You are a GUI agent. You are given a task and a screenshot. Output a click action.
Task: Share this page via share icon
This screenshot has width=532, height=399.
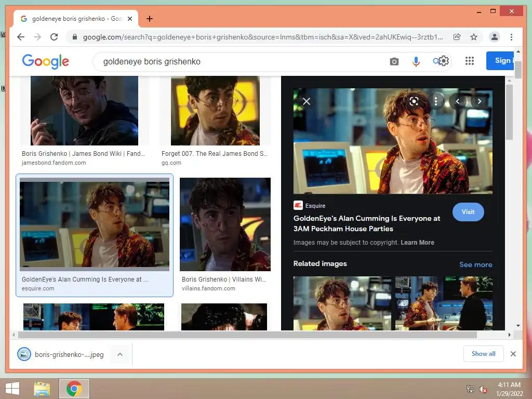457,37
